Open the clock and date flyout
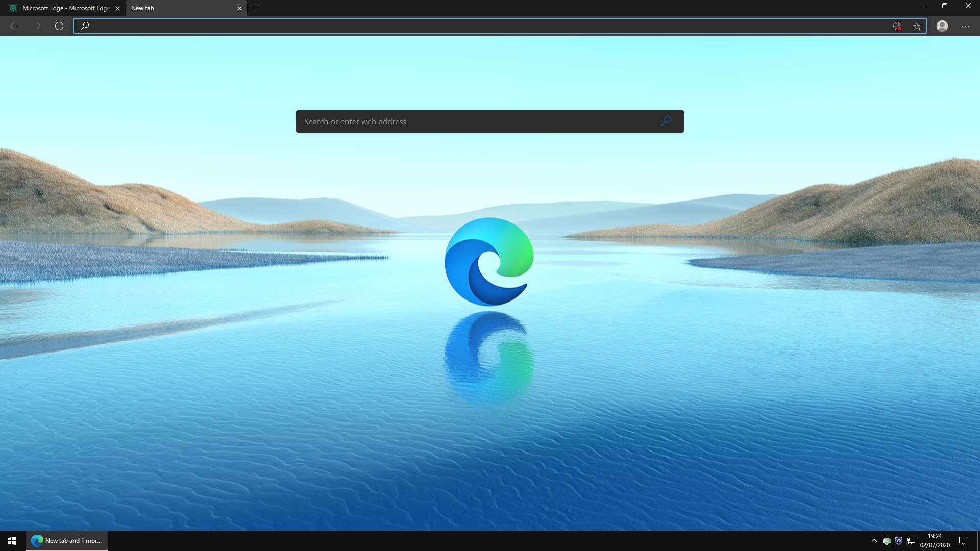Image resolution: width=980 pixels, height=551 pixels. 935,541
